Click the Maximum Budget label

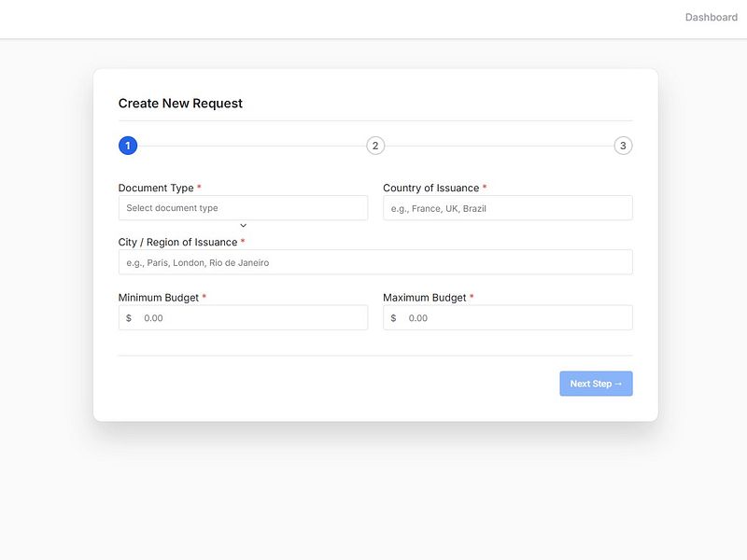tap(425, 298)
